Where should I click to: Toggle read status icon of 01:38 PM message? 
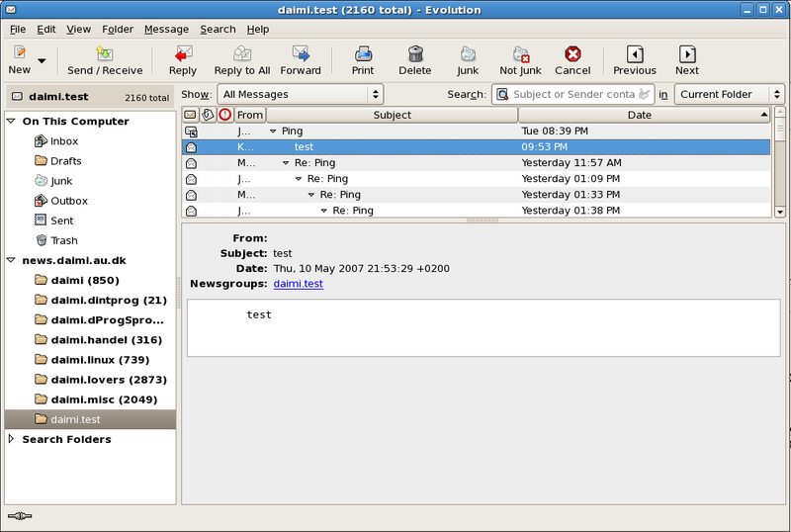191,211
